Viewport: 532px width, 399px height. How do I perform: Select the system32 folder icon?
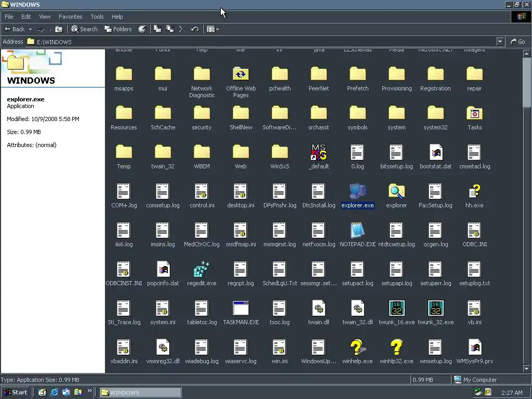tap(436, 113)
